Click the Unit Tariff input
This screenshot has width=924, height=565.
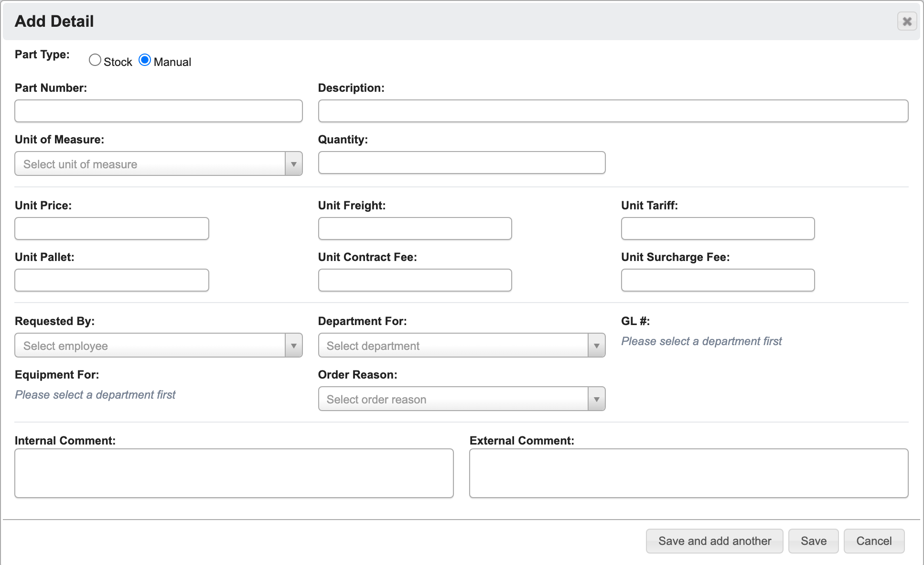pos(718,228)
